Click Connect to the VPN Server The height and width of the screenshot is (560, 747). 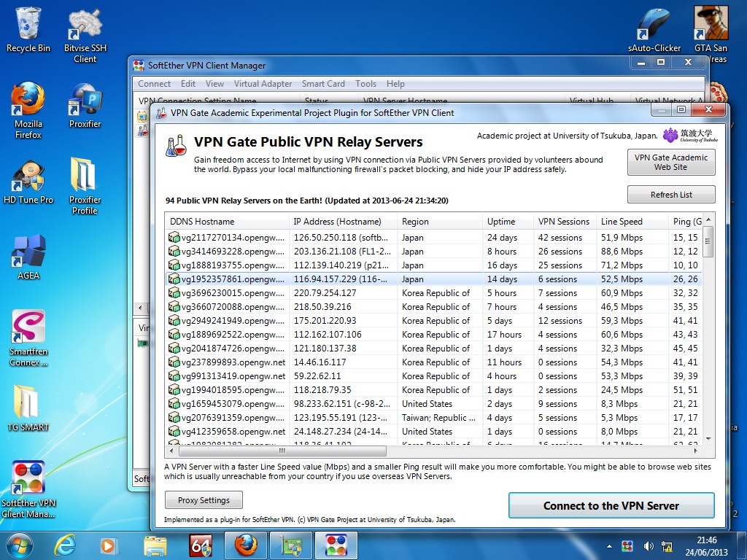coord(611,506)
